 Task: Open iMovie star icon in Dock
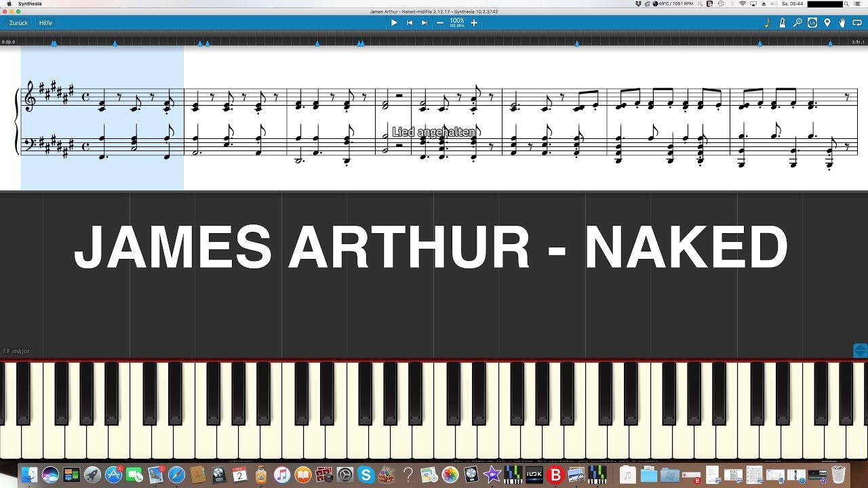[492, 475]
